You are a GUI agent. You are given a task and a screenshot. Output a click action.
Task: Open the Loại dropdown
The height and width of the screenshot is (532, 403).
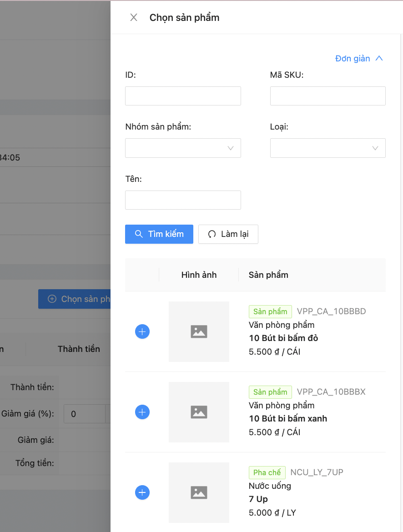(327, 148)
